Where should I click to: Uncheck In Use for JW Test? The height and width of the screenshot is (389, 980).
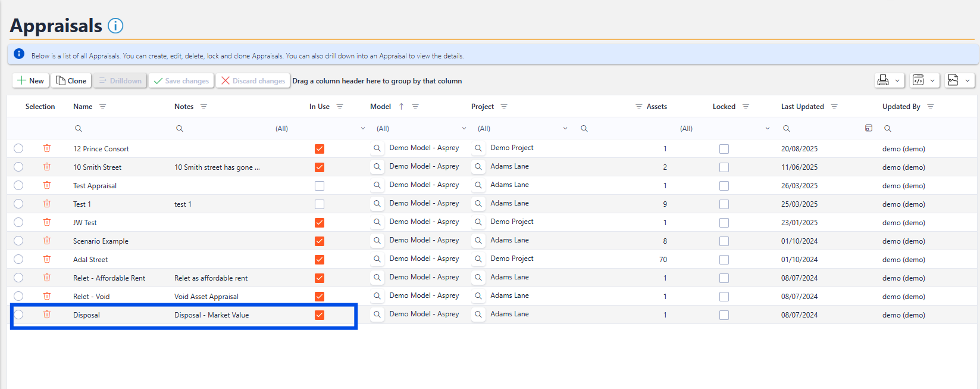(320, 223)
